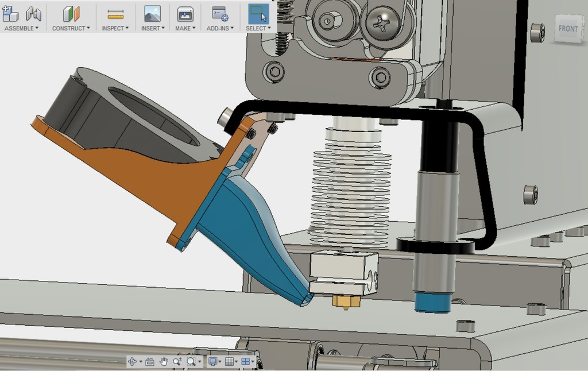Click the FRONT face of the ViewCube

click(x=568, y=29)
